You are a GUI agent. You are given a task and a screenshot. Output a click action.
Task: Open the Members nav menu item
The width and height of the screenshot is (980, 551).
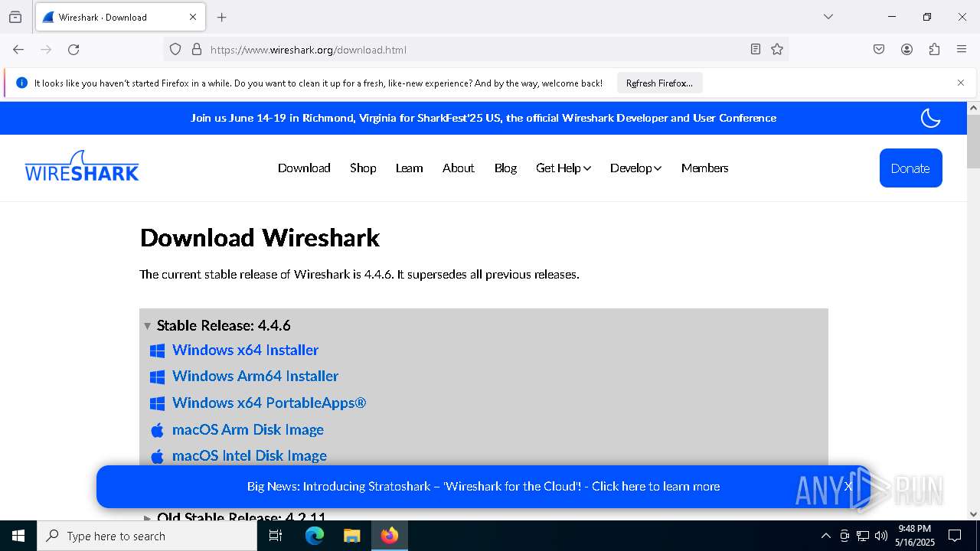point(704,168)
